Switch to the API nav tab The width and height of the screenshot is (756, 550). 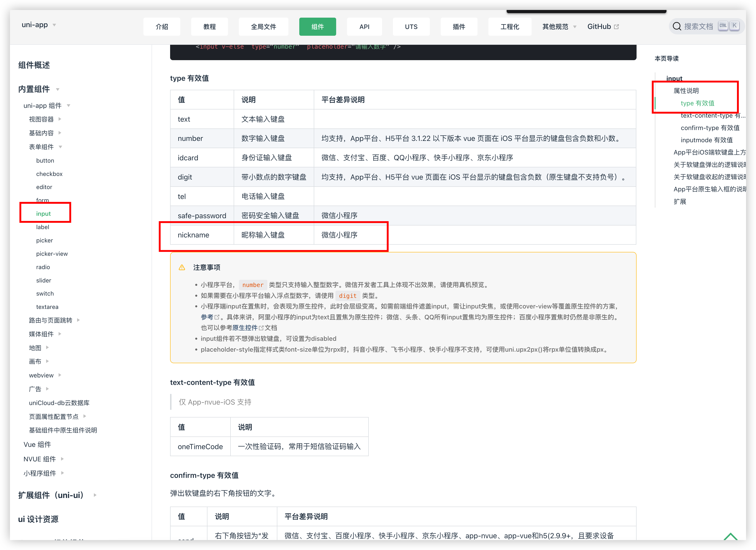[x=364, y=27]
